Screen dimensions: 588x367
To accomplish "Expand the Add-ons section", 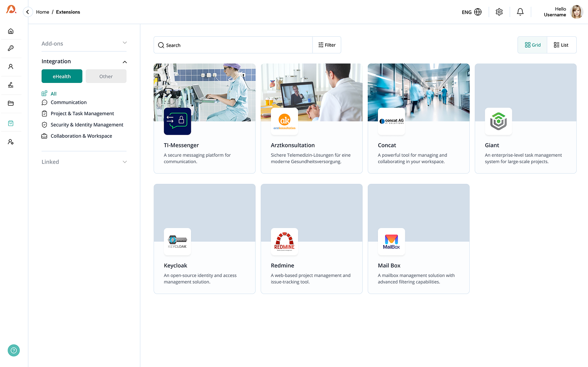I will [x=84, y=43].
